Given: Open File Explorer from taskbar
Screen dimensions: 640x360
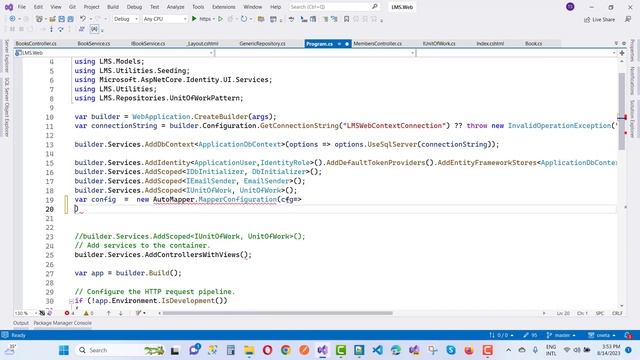Looking at the screenshot, I should point(249,350).
